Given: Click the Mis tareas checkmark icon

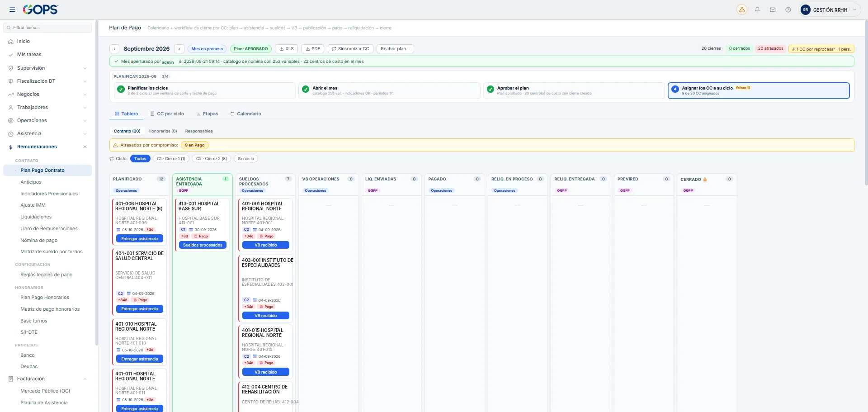Looking at the screenshot, I should pos(11,55).
